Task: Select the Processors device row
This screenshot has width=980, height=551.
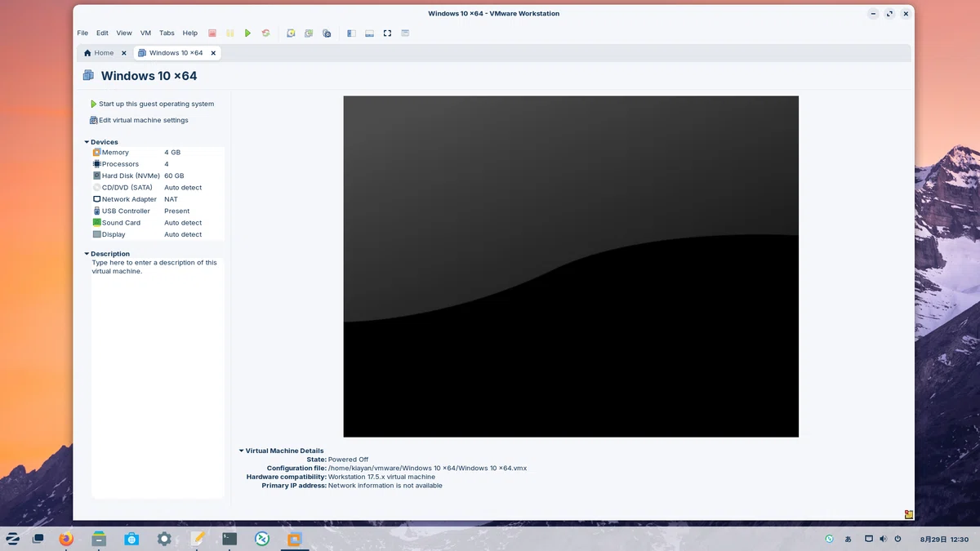Action: click(x=158, y=164)
